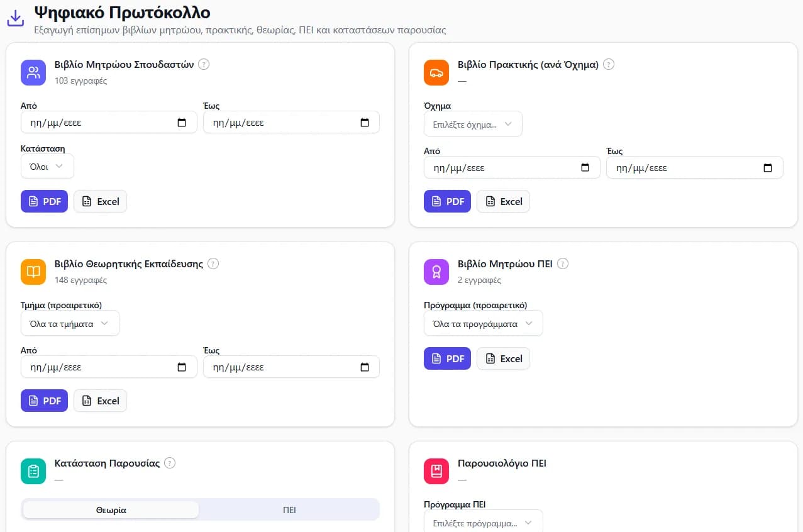
Task: Expand the Όλα τα τμήματα dropdown
Action: (70, 324)
